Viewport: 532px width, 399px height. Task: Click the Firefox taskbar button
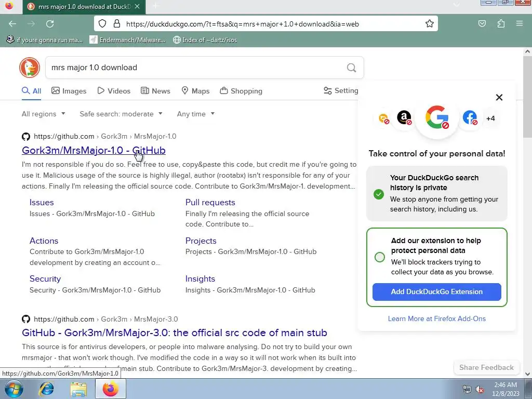pos(110,389)
